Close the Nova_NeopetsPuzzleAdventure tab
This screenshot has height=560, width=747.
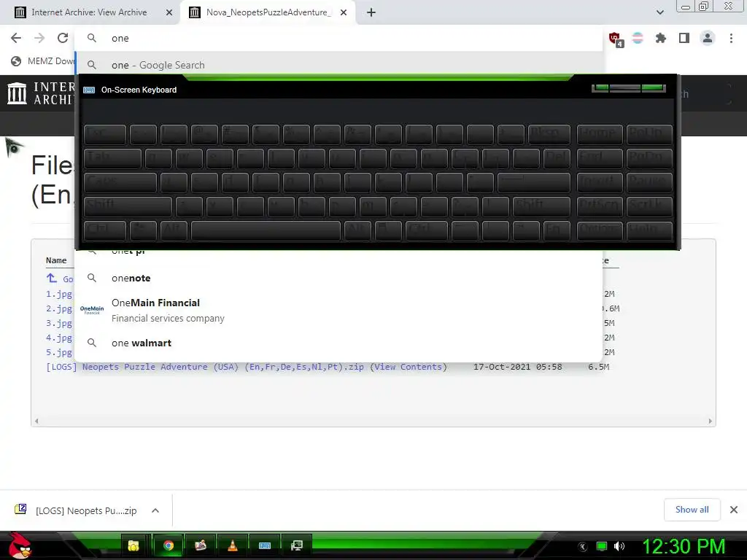[x=344, y=12]
